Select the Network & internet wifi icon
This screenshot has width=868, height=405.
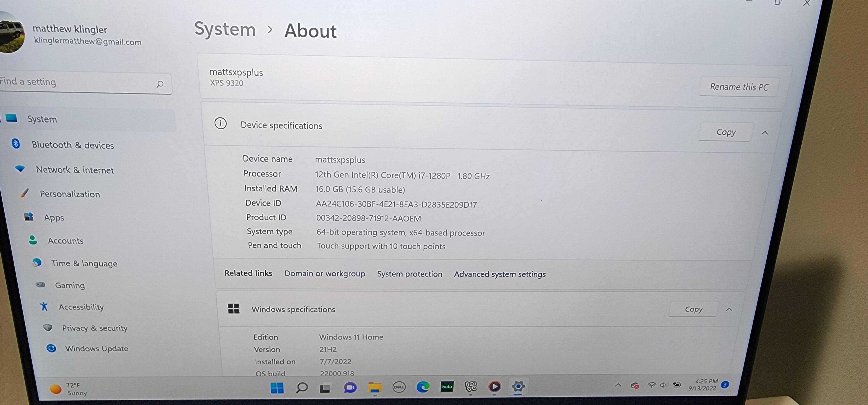pos(20,169)
